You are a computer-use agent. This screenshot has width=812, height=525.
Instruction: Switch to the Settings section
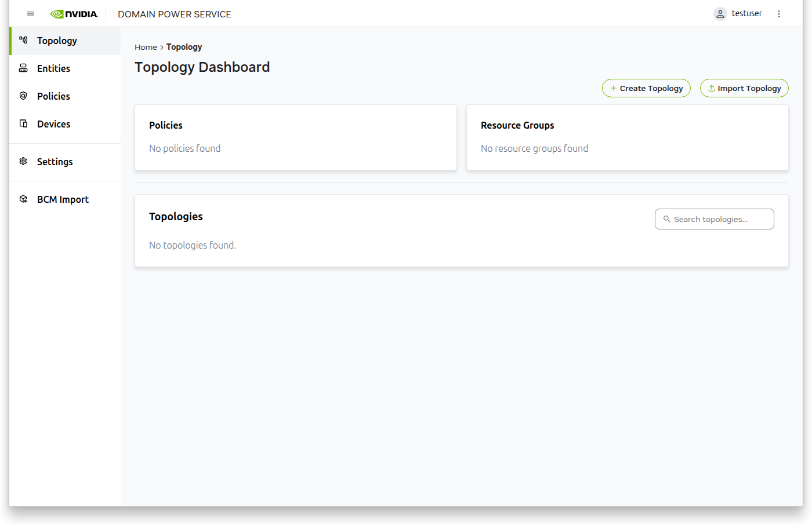pyautogui.click(x=55, y=161)
